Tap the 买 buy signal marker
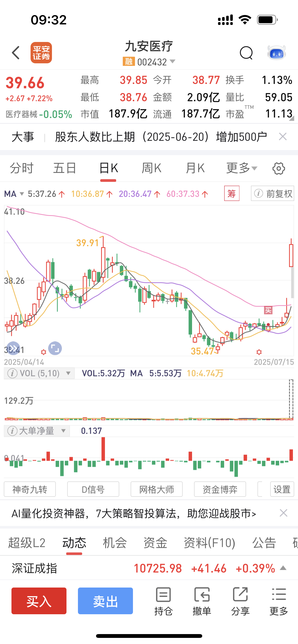The width and height of the screenshot is (298, 644). [x=268, y=310]
